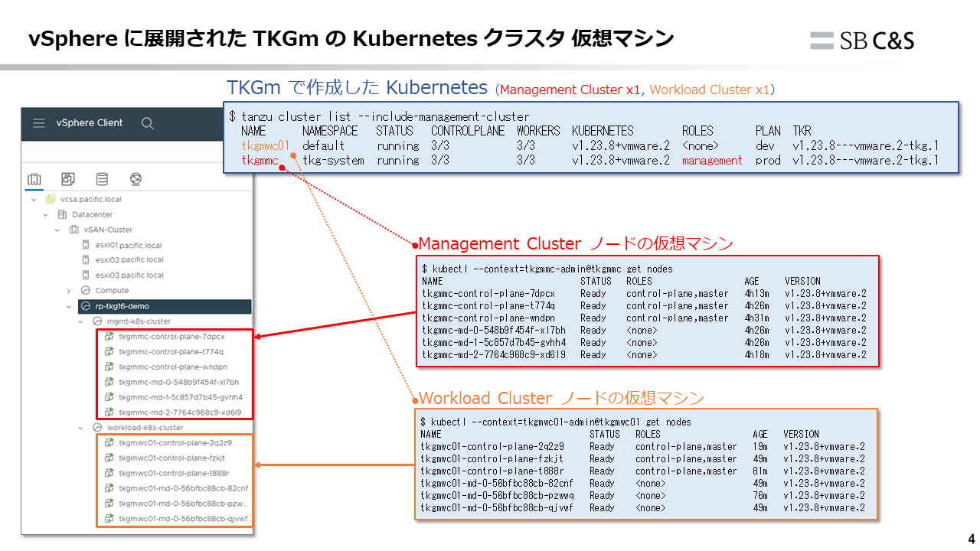980x551 pixels.
Task: Click 'tkgmmc-md-2-7764c968c9-xd6l9' in kubectl node output
Action: (x=494, y=354)
